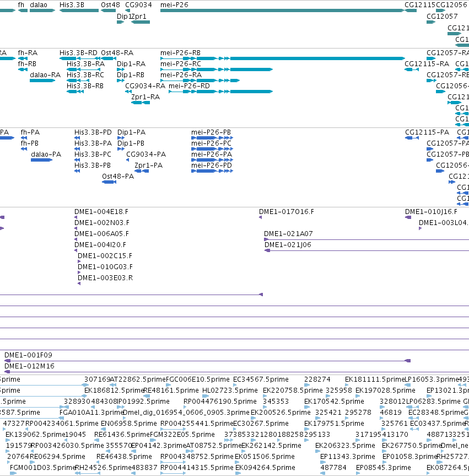Image resolution: width=469 pixels, height=476 pixels.
Task: Click BAC clone DME1-021A07 label
Action: tap(288, 234)
